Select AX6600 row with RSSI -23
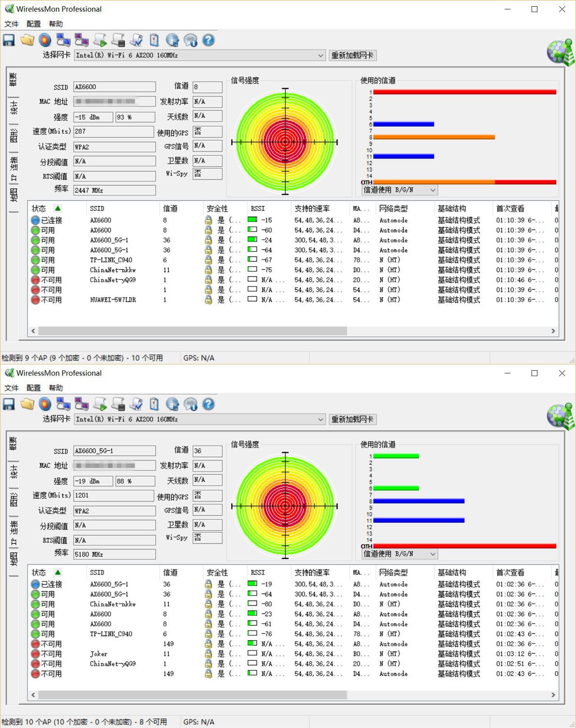 click(293, 614)
